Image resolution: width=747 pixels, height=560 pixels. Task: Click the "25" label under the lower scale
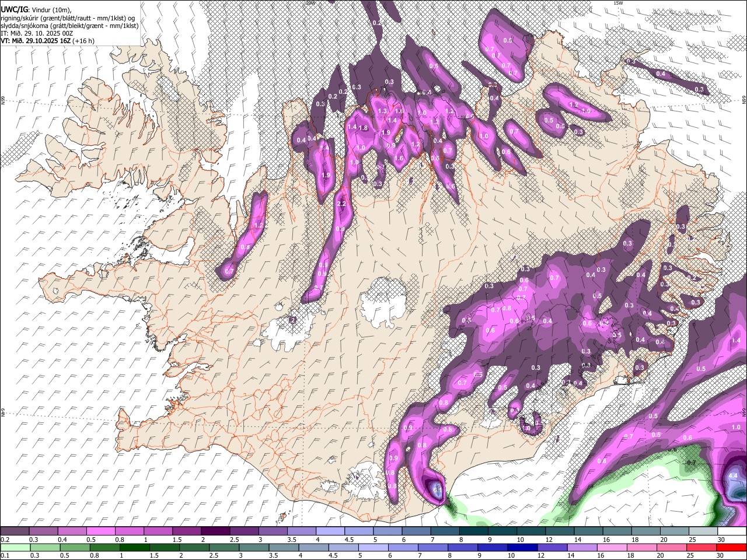pyautogui.click(x=690, y=555)
